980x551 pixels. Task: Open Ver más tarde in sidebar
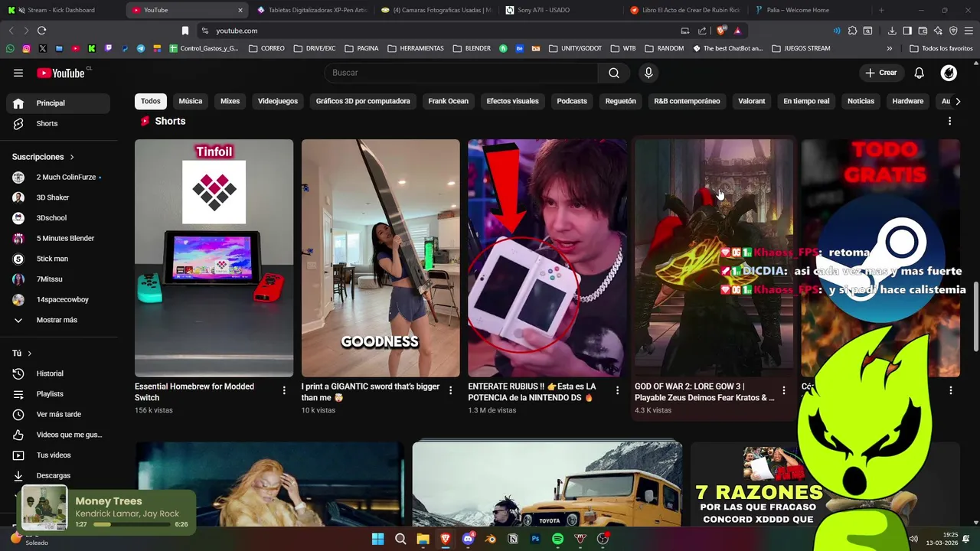coord(59,414)
